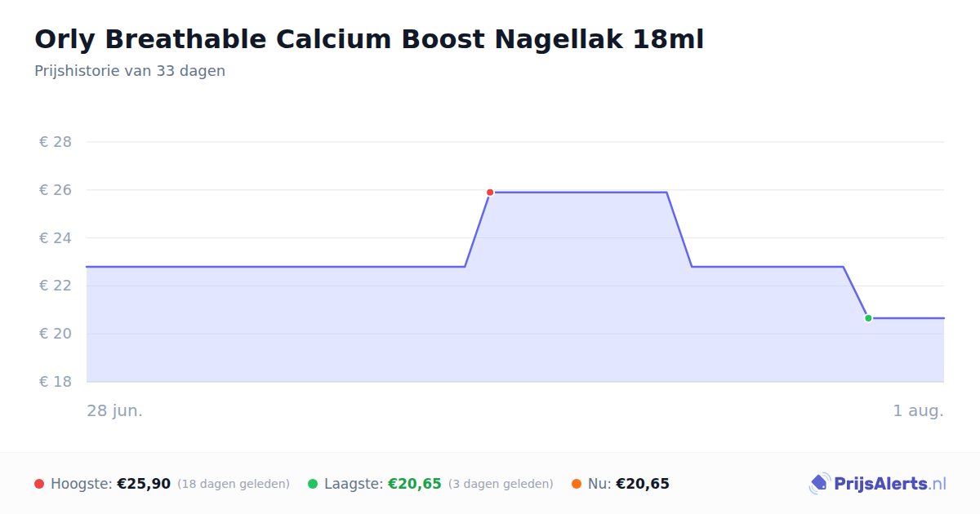This screenshot has width=980, height=514.
Task: Click the € 20 axis label
Action: (56, 334)
